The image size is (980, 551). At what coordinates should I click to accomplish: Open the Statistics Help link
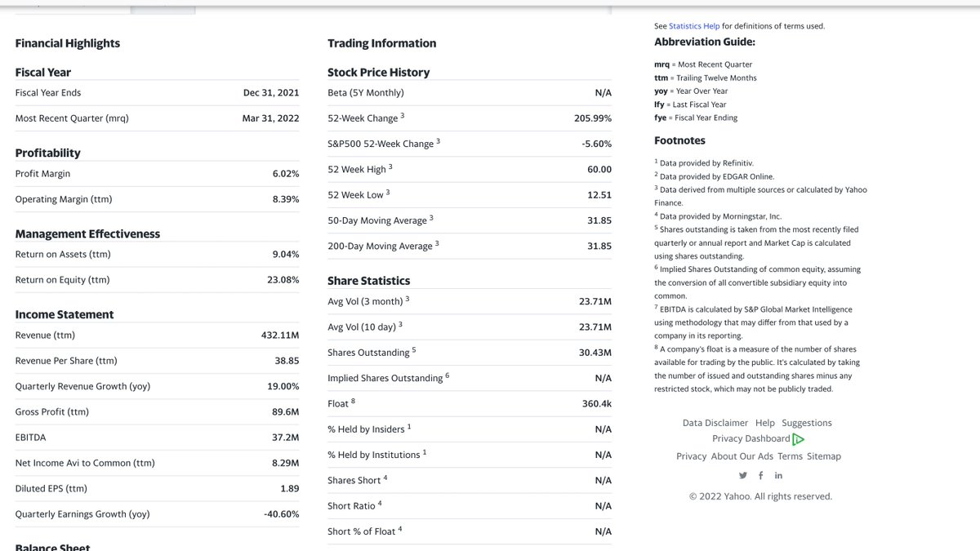pos(694,26)
